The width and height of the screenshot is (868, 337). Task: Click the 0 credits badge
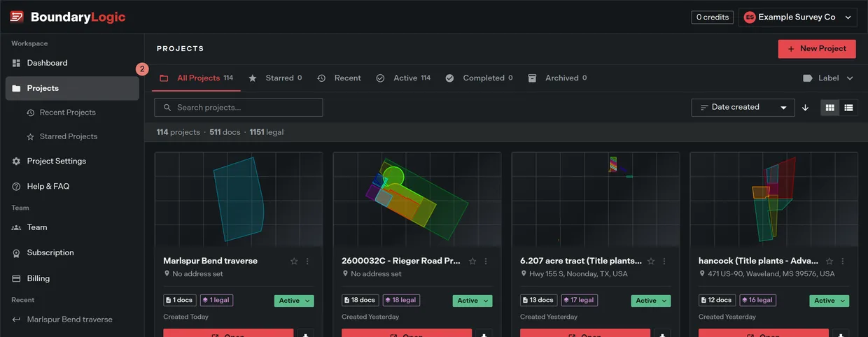pyautogui.click(x=713, y=17)
